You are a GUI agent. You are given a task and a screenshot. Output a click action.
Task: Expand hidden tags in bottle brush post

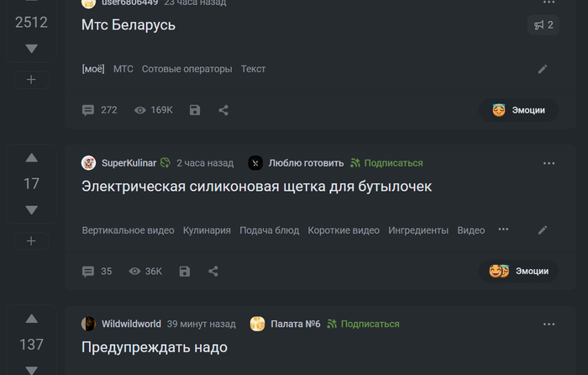point(503,230)
